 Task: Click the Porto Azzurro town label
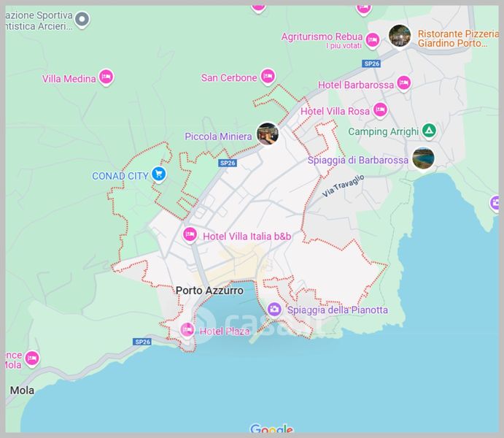pos(209,291)
